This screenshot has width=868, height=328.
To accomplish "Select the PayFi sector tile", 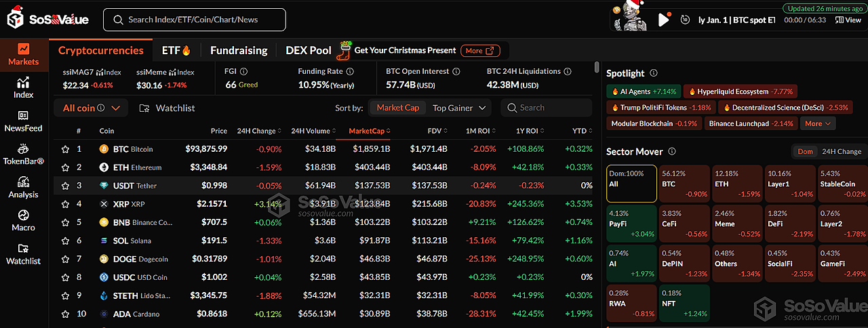I will coord(631,223).
